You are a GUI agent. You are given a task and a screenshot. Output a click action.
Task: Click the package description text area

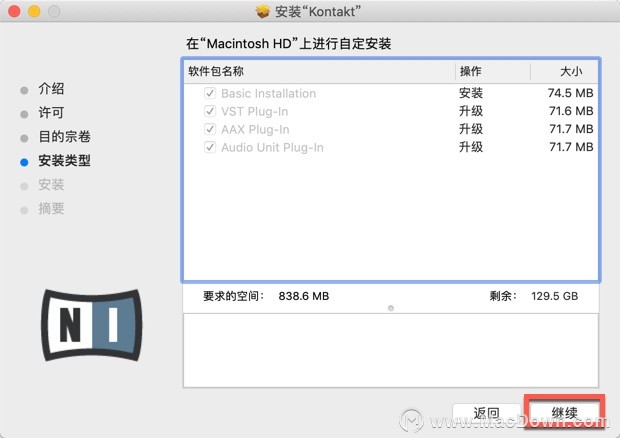click(391, 351)
